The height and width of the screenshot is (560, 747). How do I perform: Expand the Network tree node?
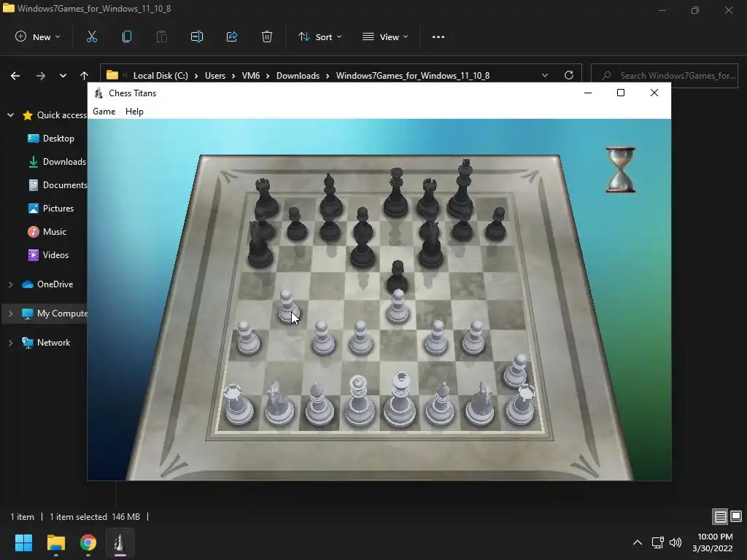(x=10, y=343)
